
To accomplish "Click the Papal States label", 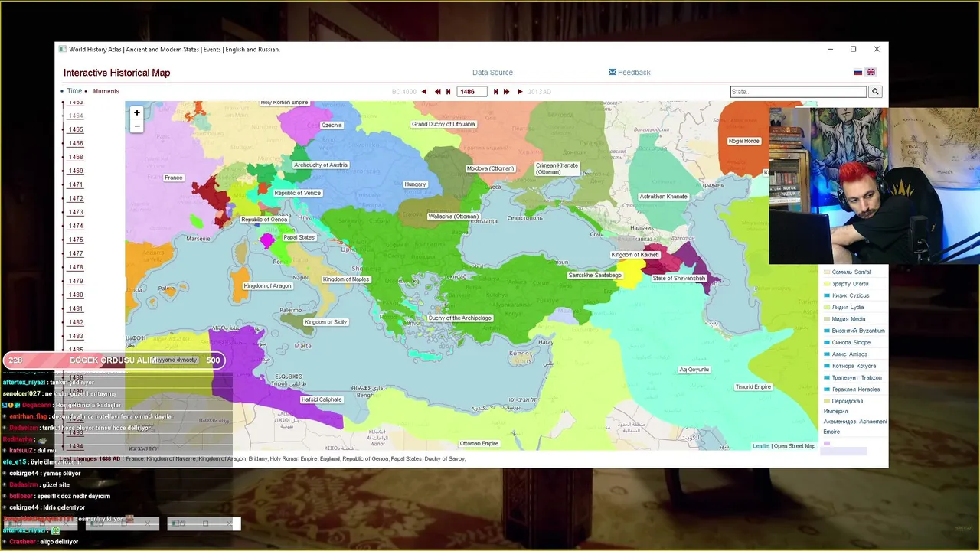I will point(299,237).
